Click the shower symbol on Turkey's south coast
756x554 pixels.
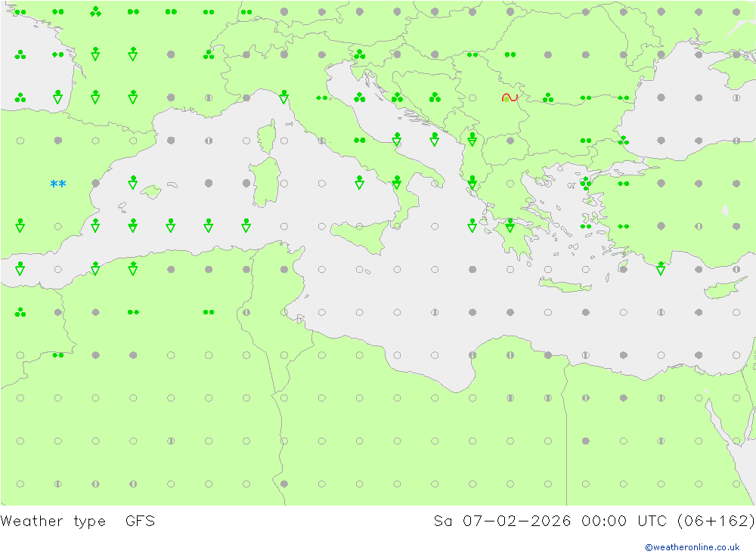[661, 268]
